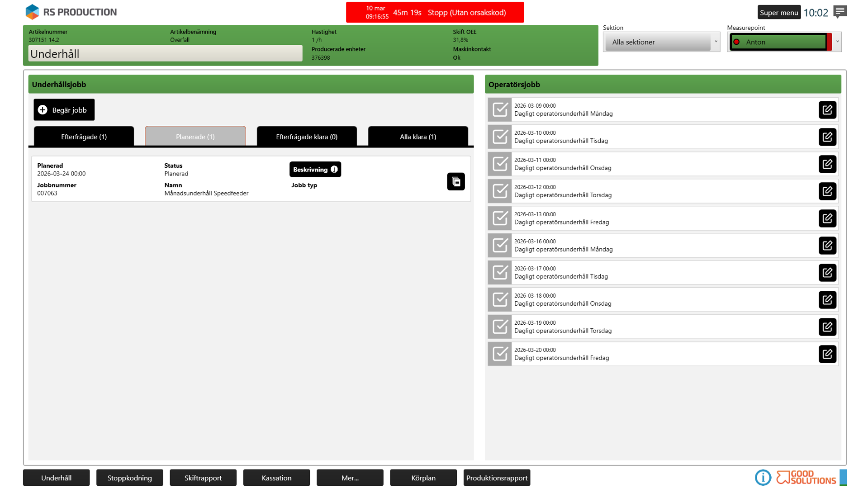Tick the 2026-03-16 Måndag job checkbox

pyautogui.click(x=500, y=246)
